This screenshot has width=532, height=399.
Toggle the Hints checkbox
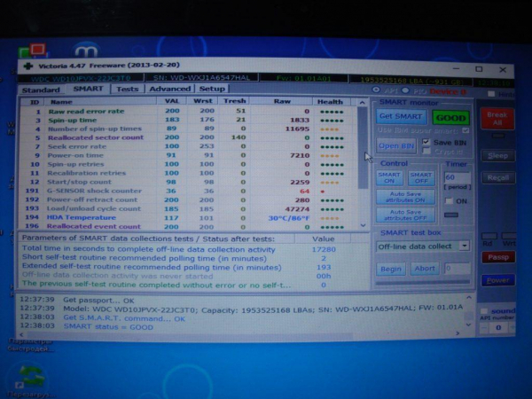(490, 94)
